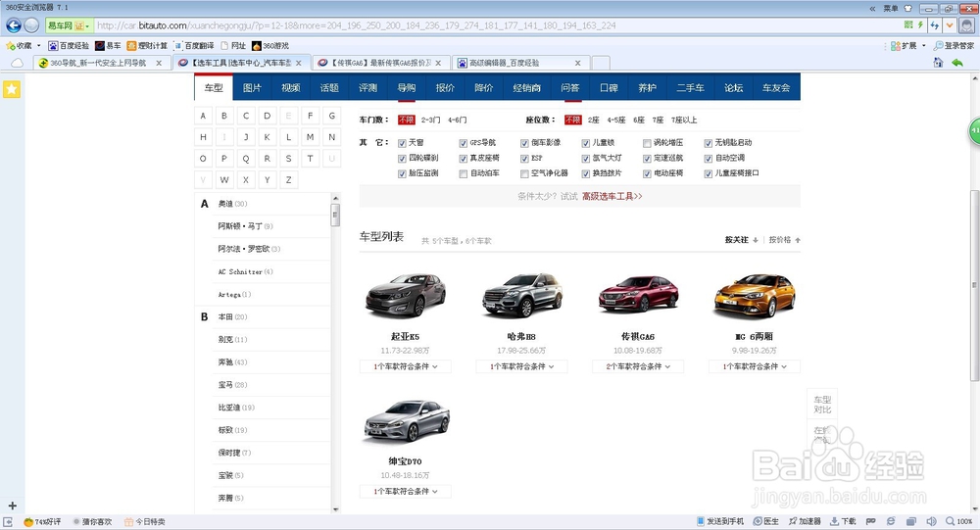Expand 传祺GA6 2个车款符合条件 dropdown
The image size is (980, 530).
pyautogui.click(x=638, y=366)
